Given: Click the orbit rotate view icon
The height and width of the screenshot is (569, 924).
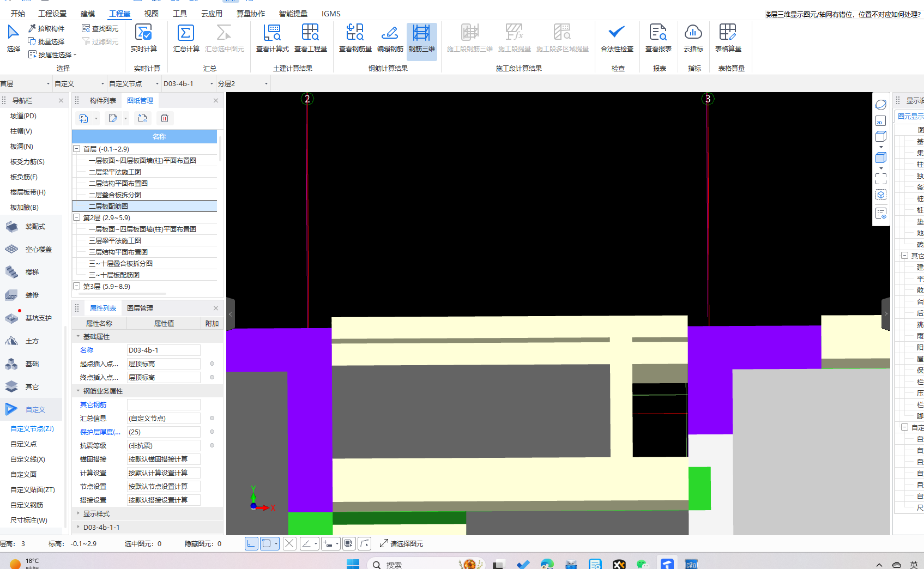Looking at the screenshot, I should pos(880,105).
